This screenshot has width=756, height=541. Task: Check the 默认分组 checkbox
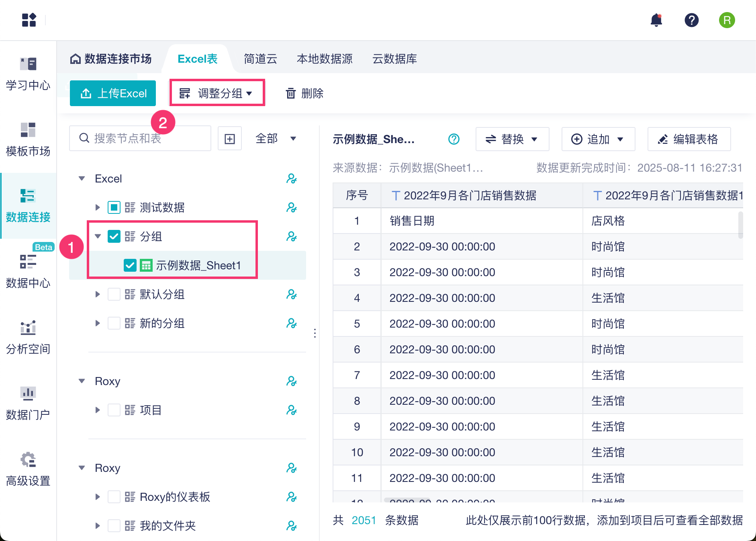(114, 294)
